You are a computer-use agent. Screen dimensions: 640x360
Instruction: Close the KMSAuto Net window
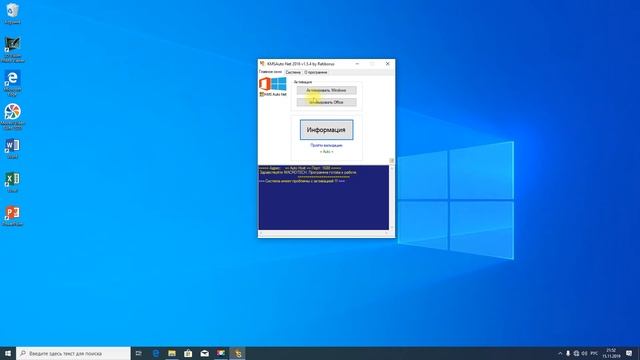[x=387, y=64]
